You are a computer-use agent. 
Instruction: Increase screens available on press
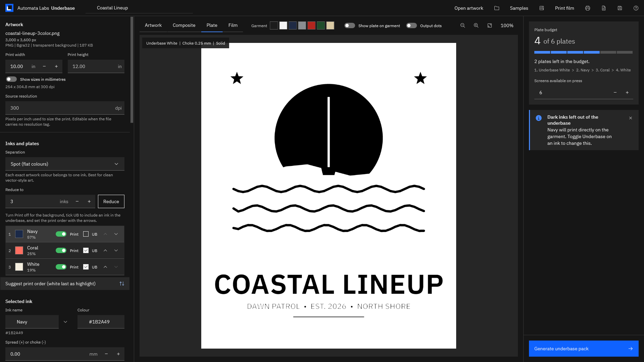[x=627, y=93]
